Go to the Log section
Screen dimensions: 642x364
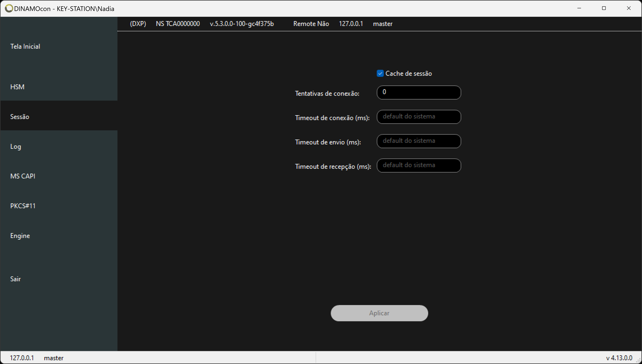pyautogui.click(x=59, y=147)
